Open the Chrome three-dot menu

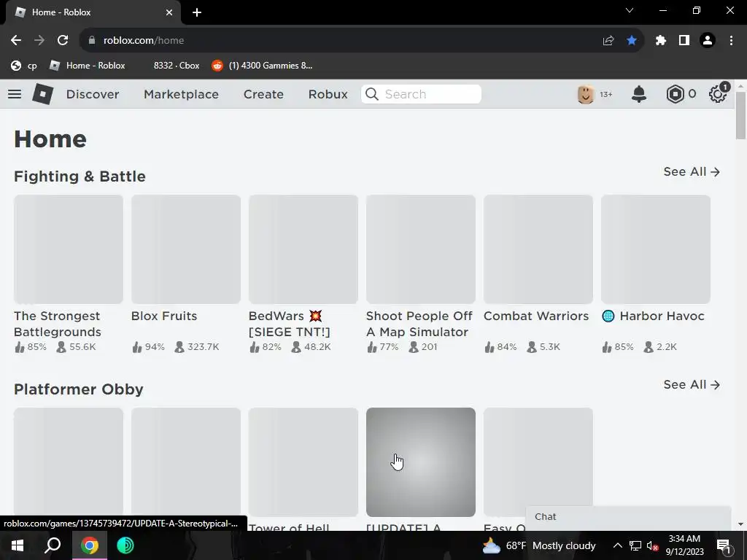[731, 41]
